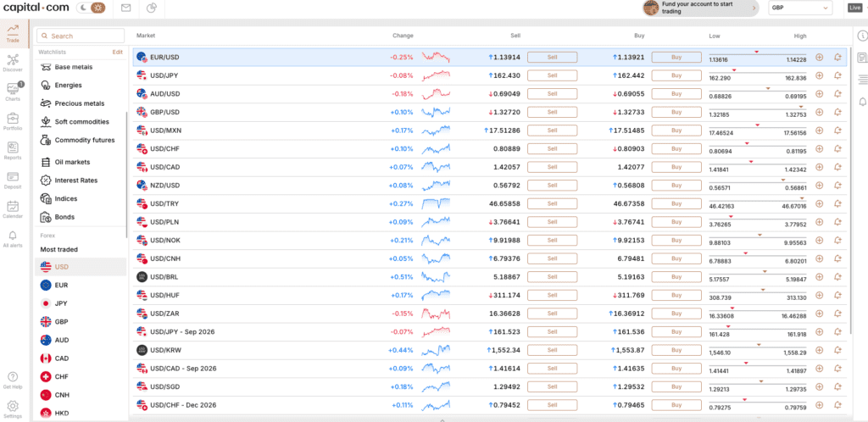Open the Deposit section
868x422 pixels.
[13, 180]
